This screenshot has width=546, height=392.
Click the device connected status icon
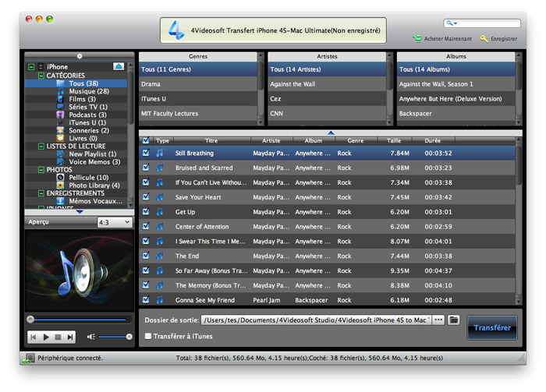(29, 358)
